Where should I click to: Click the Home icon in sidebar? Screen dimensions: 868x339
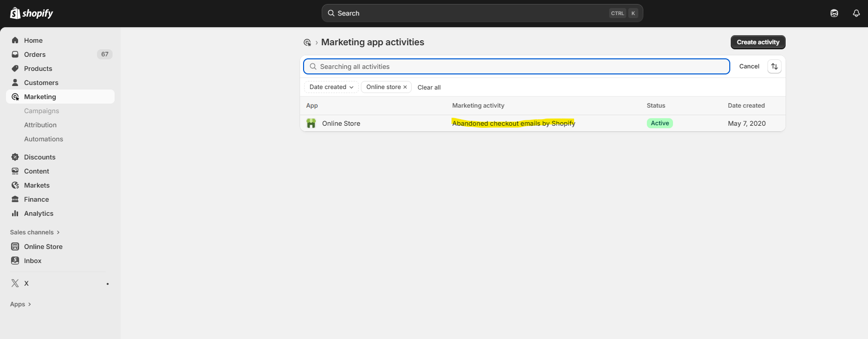coord(15,40)
